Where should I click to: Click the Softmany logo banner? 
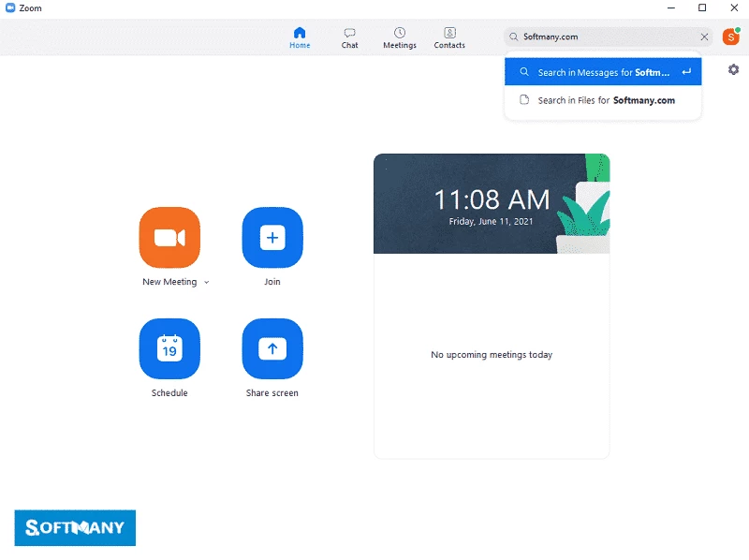75,527
